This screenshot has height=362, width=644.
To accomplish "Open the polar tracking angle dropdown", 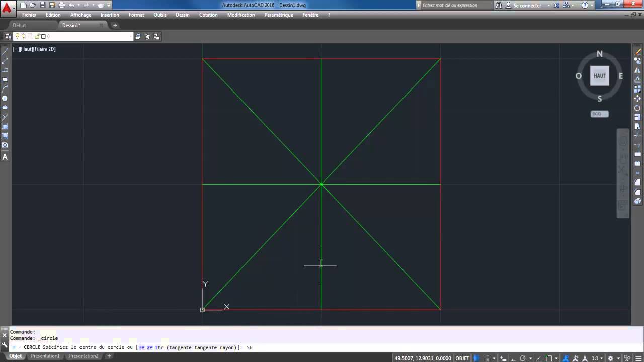I will coord(531,358).
